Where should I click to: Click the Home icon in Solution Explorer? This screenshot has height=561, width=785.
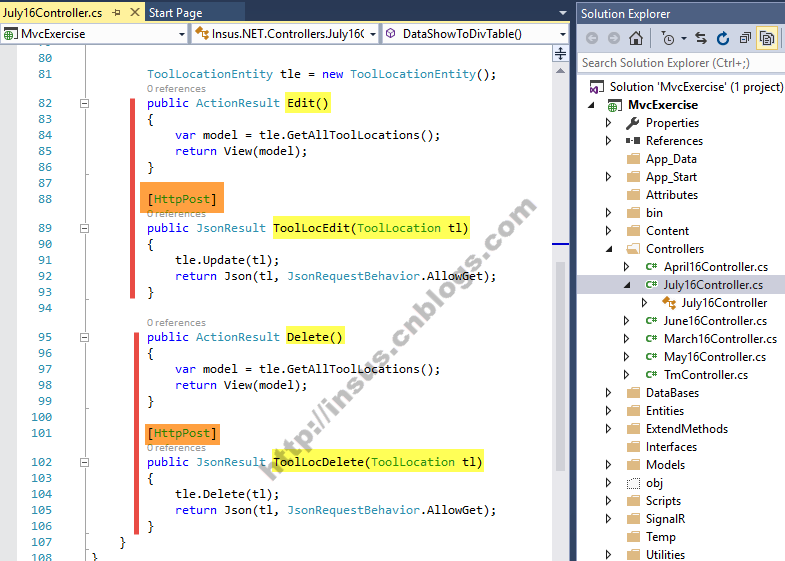pyautogui.click(x=636, y=38)
